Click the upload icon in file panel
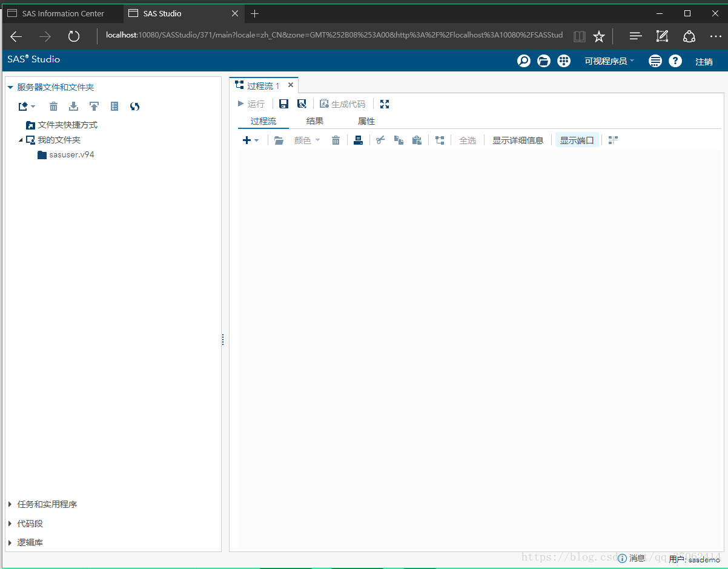728x569 pixels. 94,107
